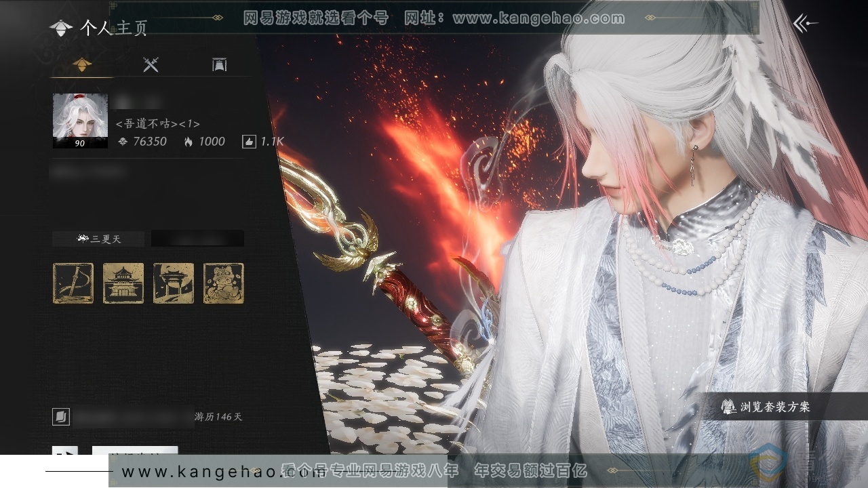Viewport: 868px width, 488px height.
Task: Click the thumbs-up likes icon
Action: tap(248, 142)
